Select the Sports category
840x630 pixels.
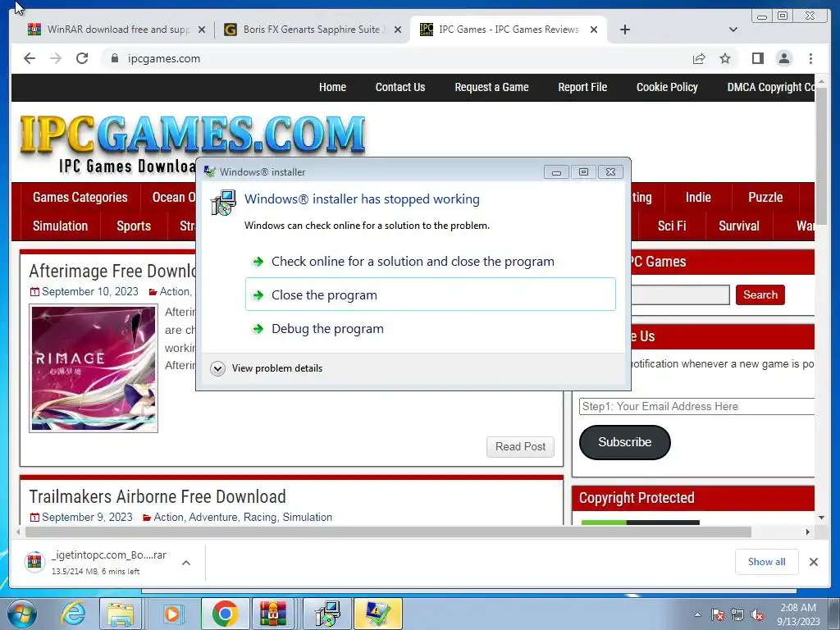coord(134,226)
